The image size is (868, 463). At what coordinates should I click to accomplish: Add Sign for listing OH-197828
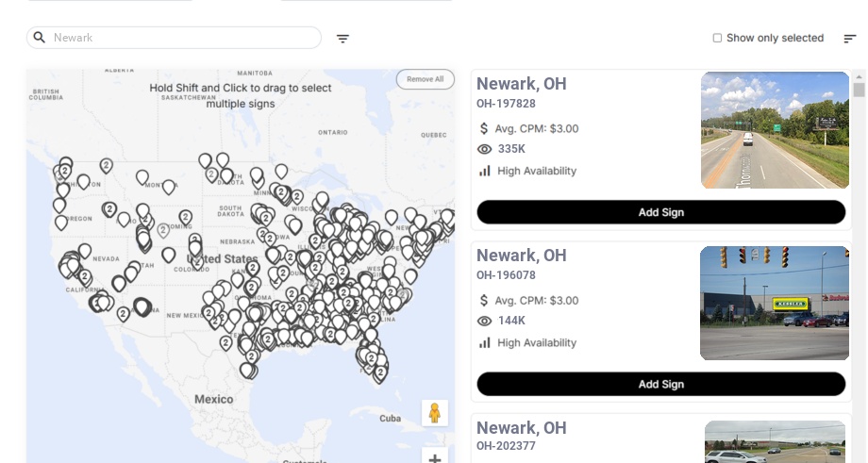click(660, 212)
